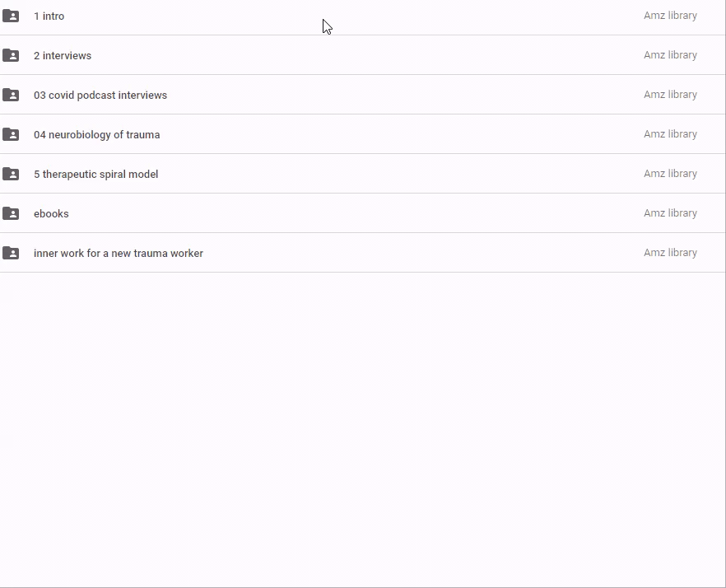Viewport: 726px width, 588px height.
Task: Click the ebooks shared folder icon
Action: (11, 213)
